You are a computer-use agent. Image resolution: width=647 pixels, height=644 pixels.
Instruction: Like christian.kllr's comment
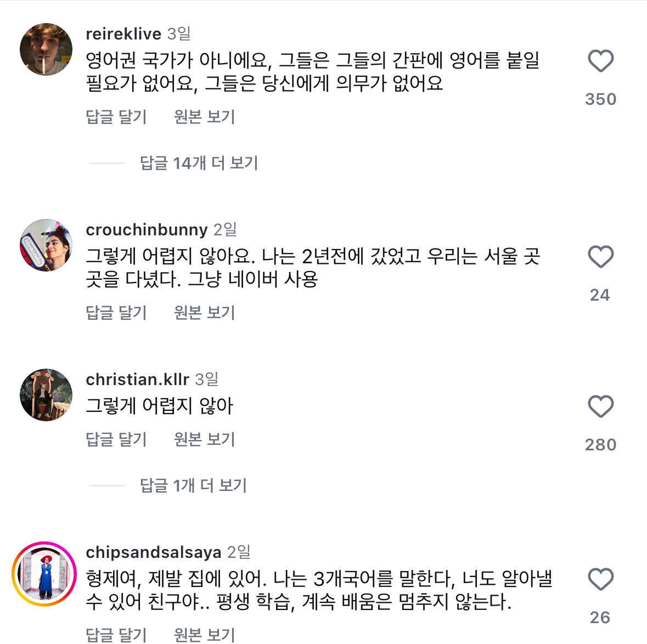pos(600,406)
